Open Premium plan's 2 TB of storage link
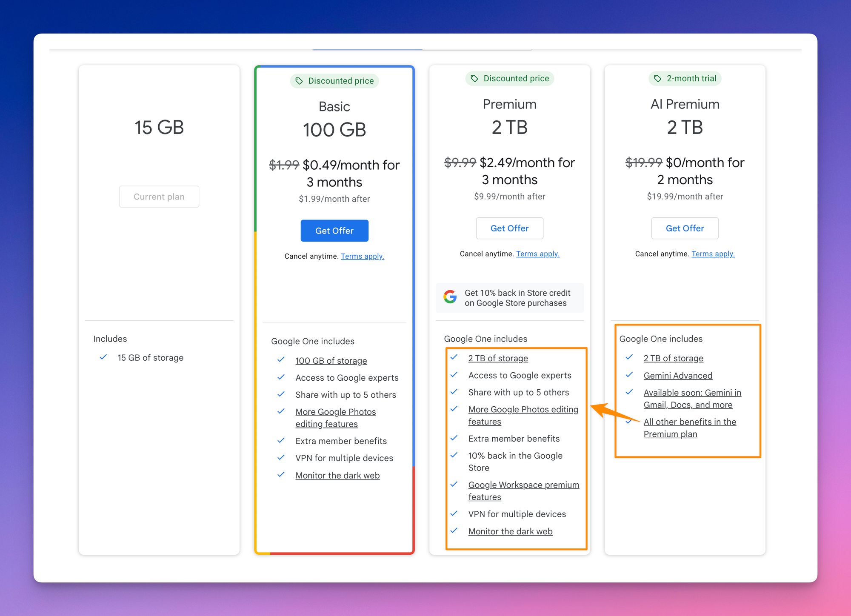851x616 pixels. click(498, 358)
